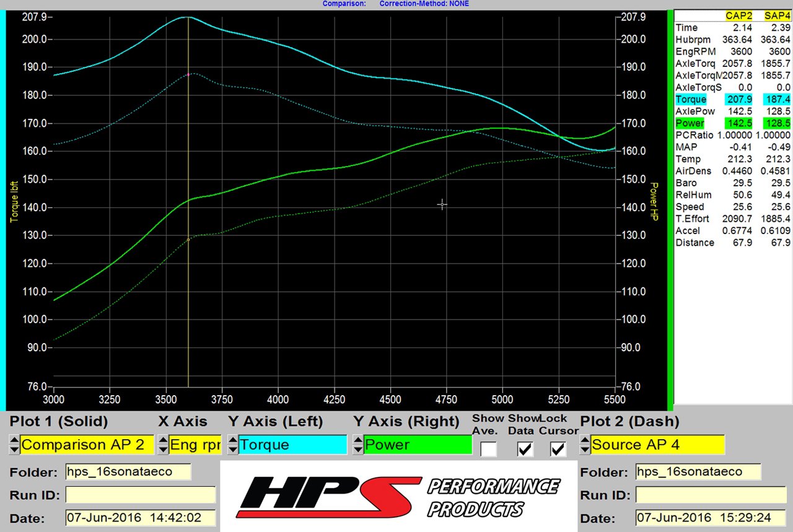Open the Eng rpm X Axis selector
Screen dimensions: 793x532
tap(195, 445)
